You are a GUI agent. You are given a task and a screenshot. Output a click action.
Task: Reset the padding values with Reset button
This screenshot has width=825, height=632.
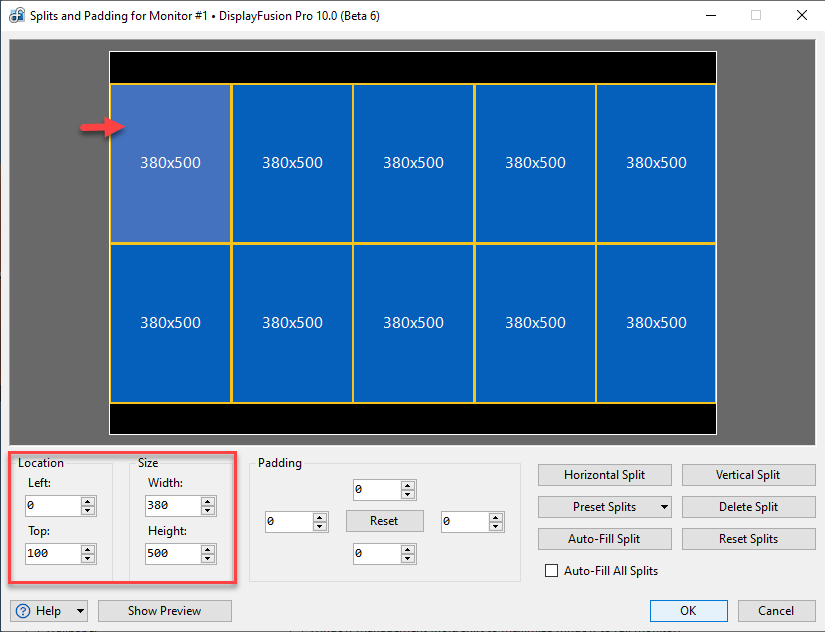point(384,521)
